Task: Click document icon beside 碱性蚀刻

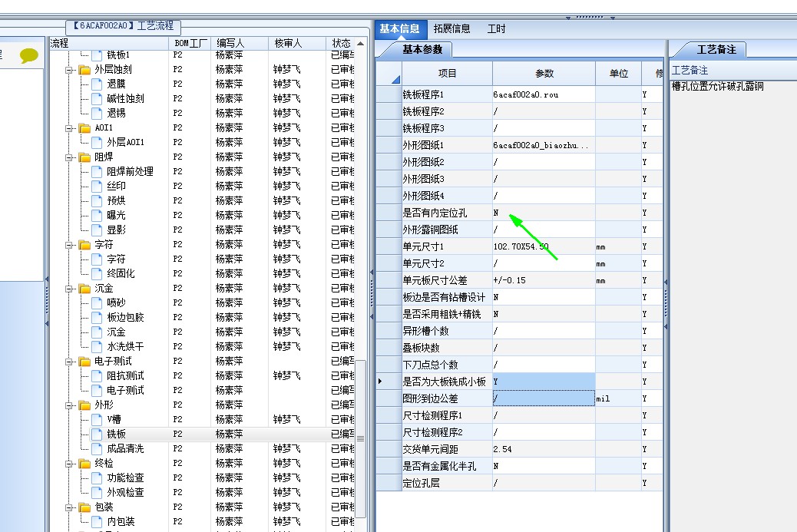Action: [x=97, y=98]
